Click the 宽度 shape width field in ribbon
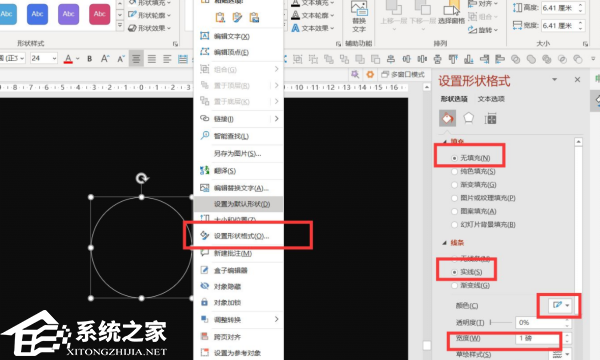The width and height of the screenshot is (600, 360). [x=559, y=26]
